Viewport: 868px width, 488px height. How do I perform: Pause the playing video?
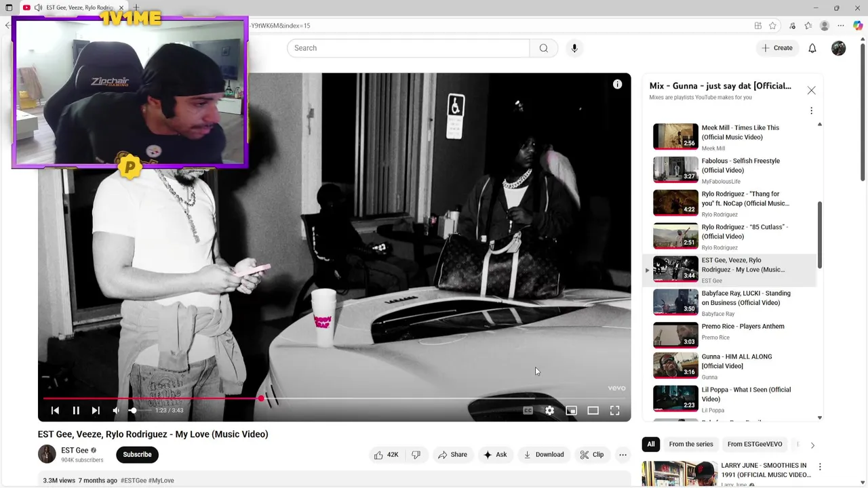76,410
